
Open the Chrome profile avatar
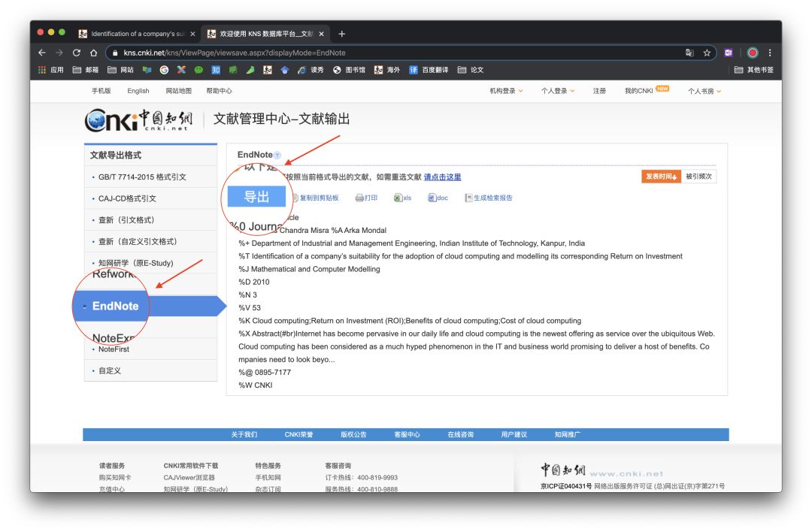(753, 53)
